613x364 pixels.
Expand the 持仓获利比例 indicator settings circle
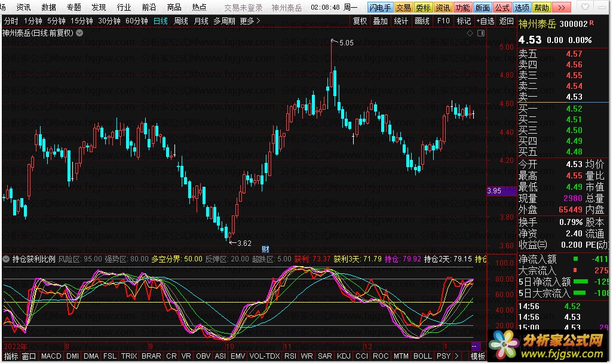point(6,259)
